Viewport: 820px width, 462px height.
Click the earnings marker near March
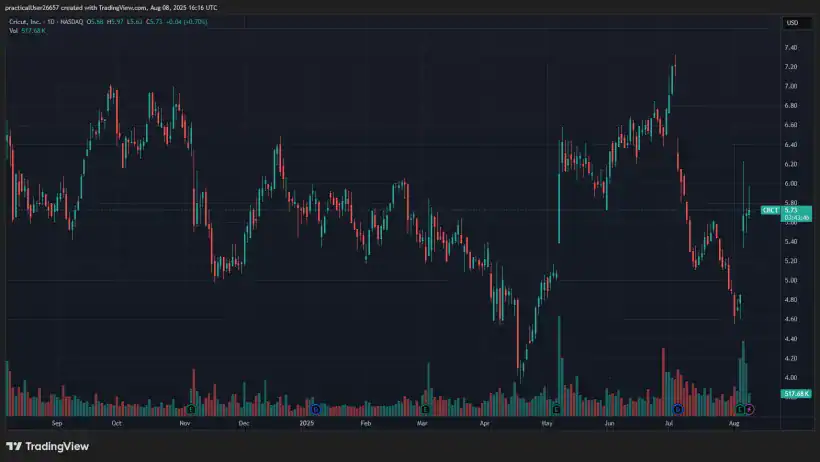click(426, 409)
